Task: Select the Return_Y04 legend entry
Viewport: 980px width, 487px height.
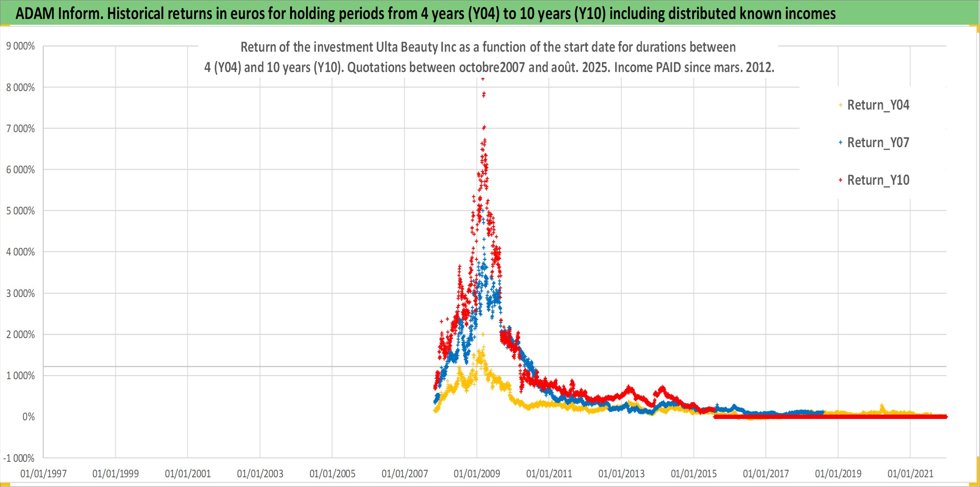Action: coord(874,105)
